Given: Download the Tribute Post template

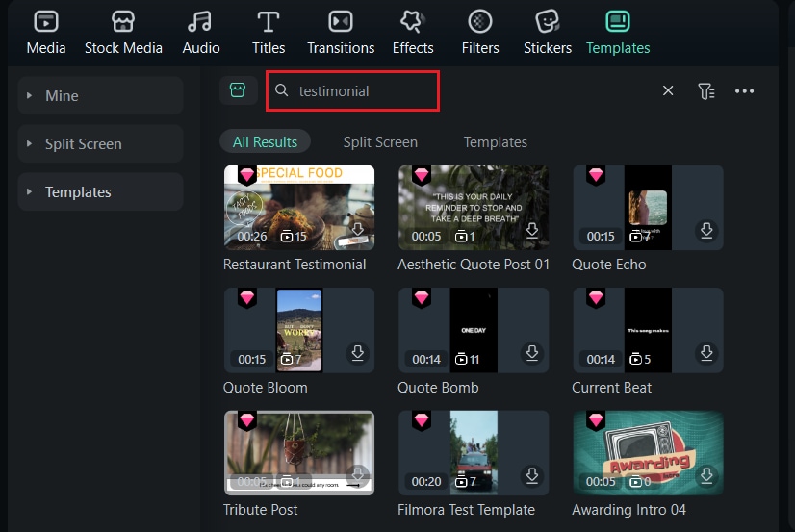Looking at the screenshot, I should [357, 475].
